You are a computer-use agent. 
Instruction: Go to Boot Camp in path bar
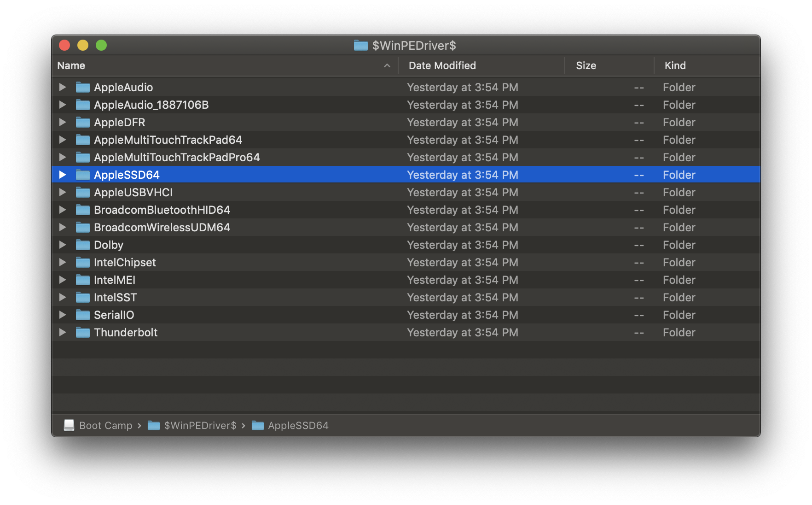[98, 425]
